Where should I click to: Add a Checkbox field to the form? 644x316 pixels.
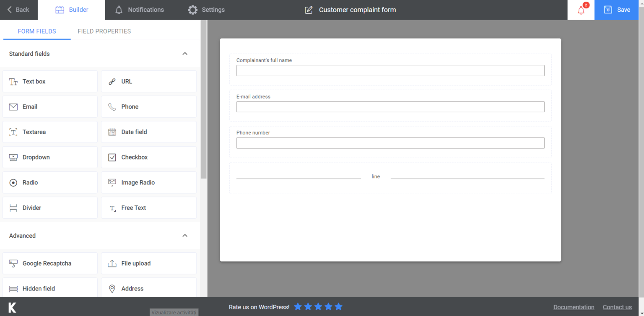click(148, 157)
